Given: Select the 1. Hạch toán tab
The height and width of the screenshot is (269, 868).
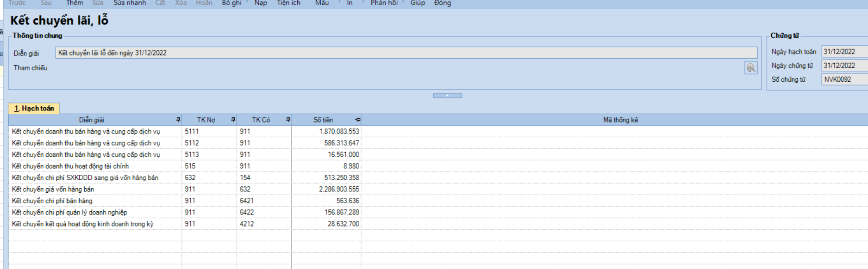Looking at the screenshot, I should coord(34,108).
